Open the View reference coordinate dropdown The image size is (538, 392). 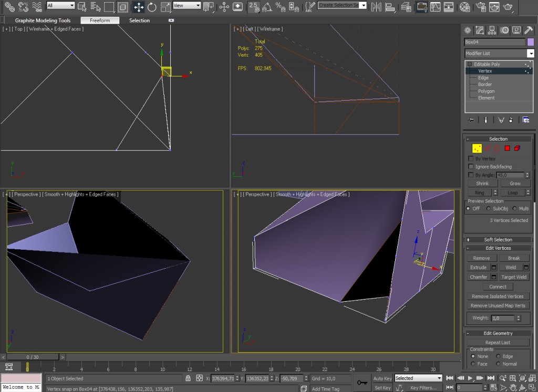point(187,5)
